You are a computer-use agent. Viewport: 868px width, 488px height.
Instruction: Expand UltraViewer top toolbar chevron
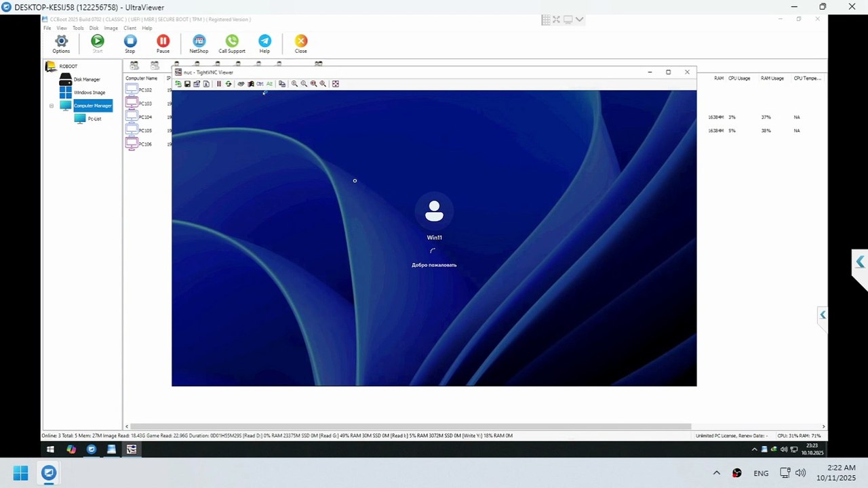click(579, 20)
